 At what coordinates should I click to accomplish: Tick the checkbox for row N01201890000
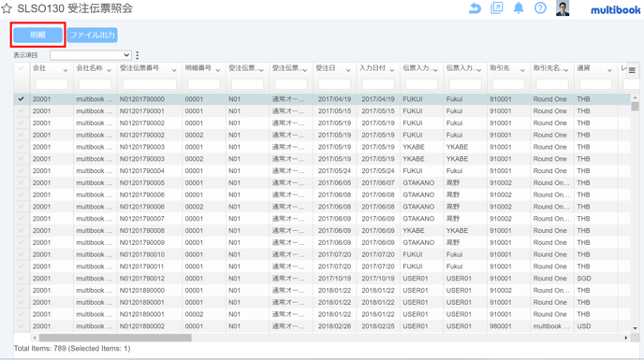pos(21,290)
